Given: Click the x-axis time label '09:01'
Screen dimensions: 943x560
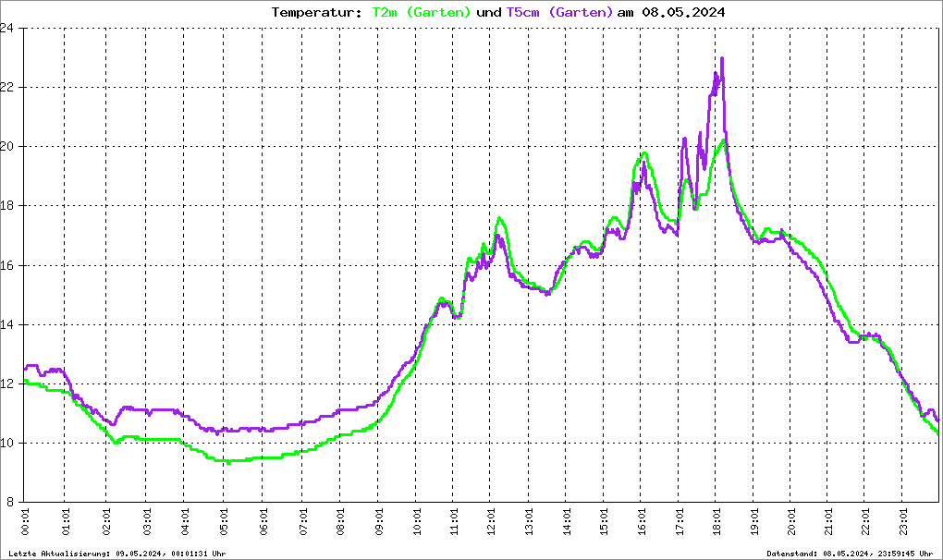Looking at the screenshot, I should [379, 521].
